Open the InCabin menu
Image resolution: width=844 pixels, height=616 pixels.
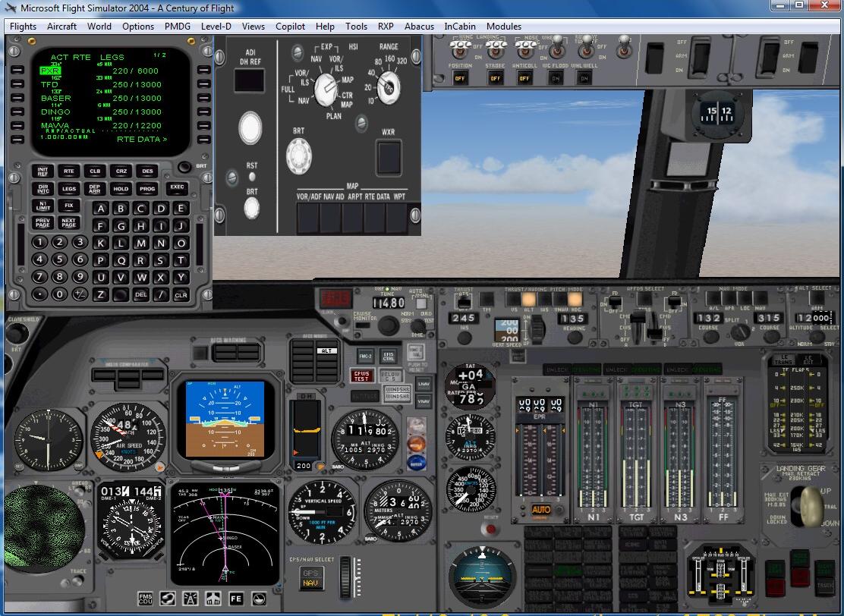[x=460, y=27]
